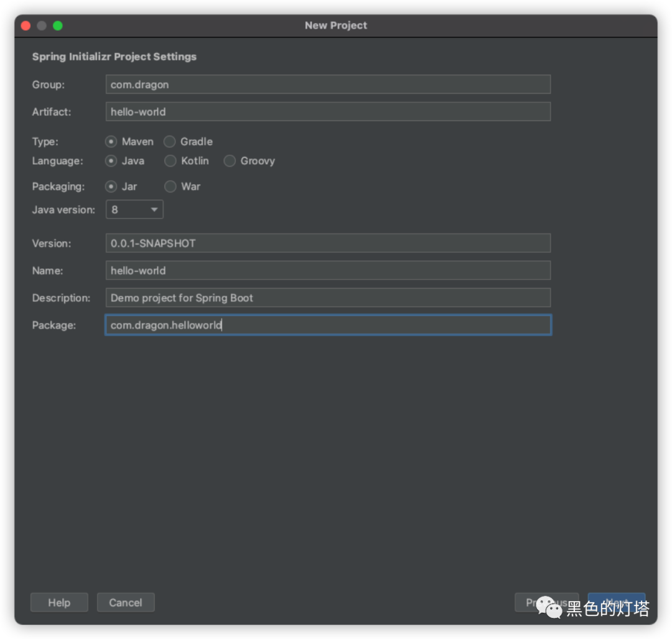Click the Java version label
This screenshot has height=639, width=672.
(63, 210)
